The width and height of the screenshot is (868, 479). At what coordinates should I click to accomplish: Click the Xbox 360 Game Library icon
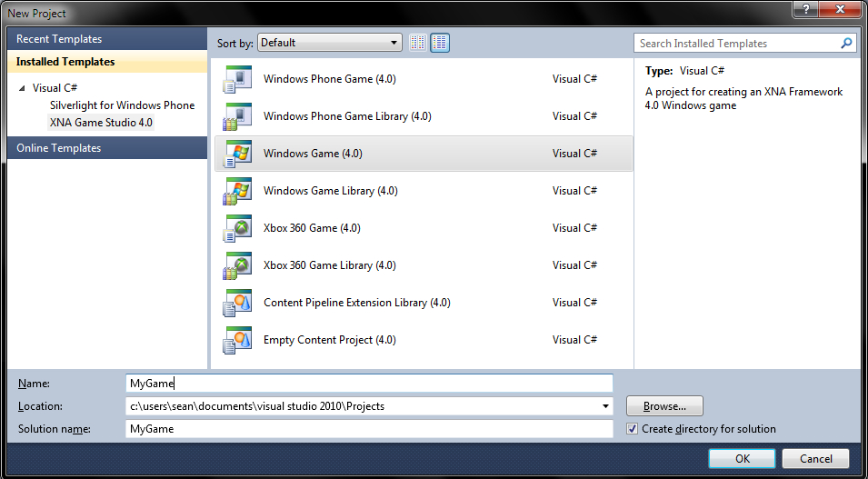click(x=237, y=266)
